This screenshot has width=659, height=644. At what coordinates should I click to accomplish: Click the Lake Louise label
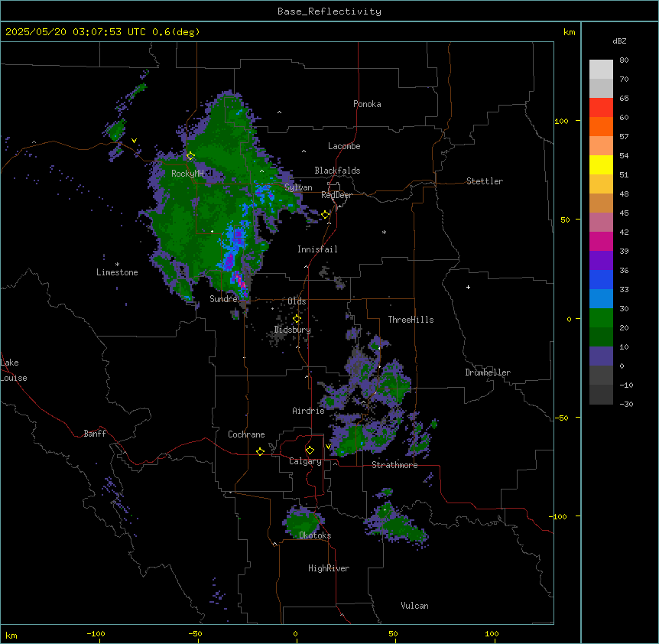(x=14, y=370)
